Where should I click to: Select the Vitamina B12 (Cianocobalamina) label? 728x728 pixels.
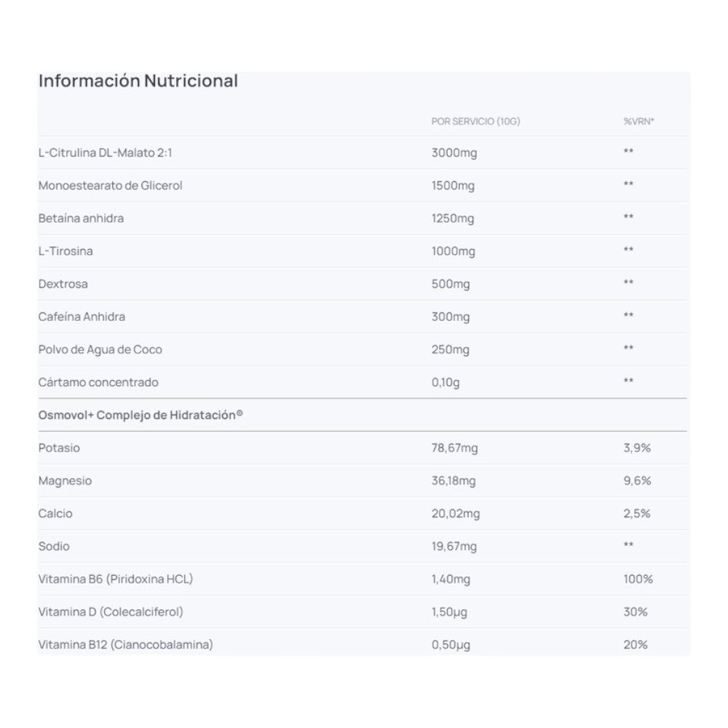[x=125, y=644]
